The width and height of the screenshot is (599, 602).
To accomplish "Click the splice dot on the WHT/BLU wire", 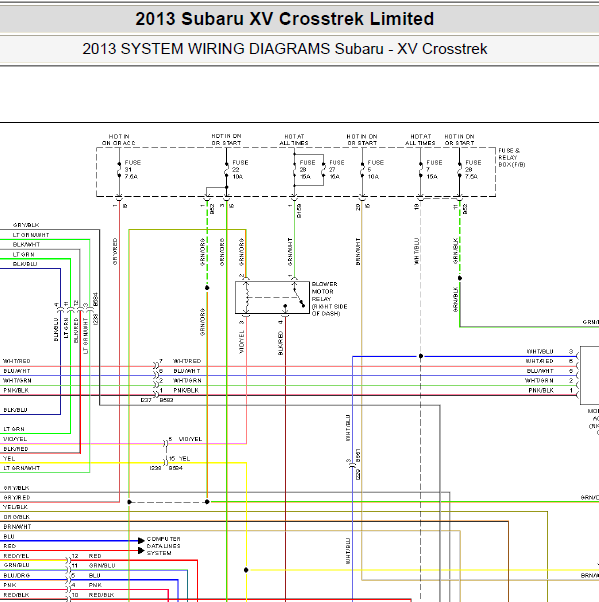I will pos(421,356).
